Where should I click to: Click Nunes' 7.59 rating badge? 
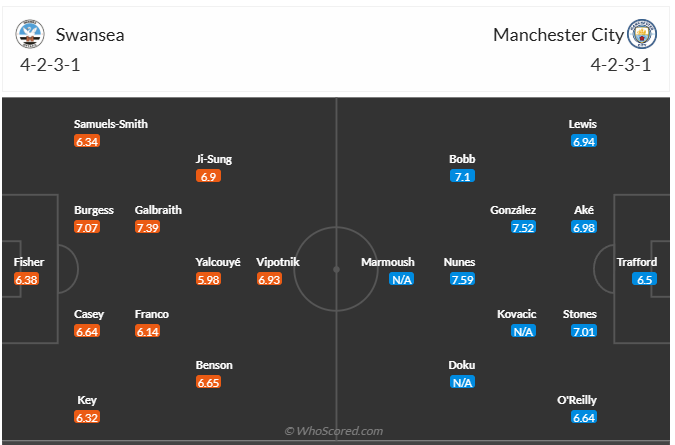(x=461, y=280)
